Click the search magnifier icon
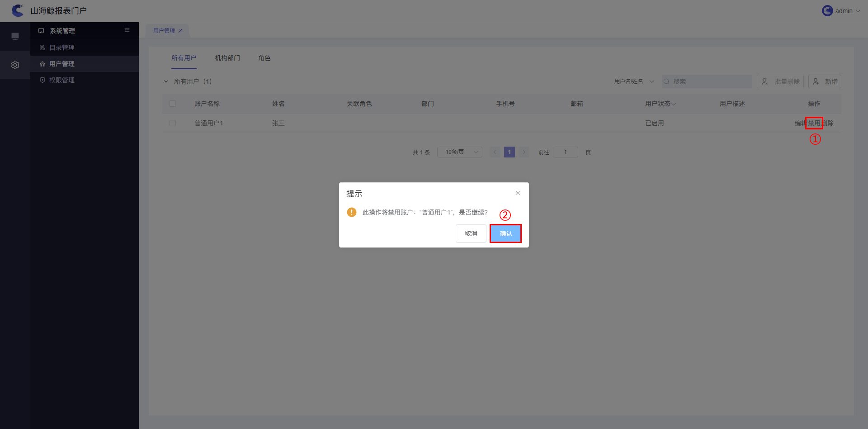The width and height of the screenshot is (868, 429). [x=666, y=81]
